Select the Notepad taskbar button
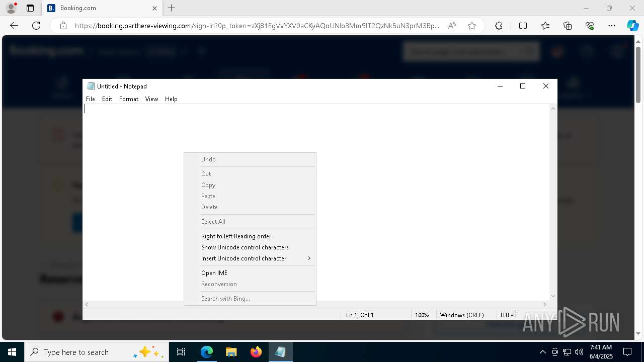The height and width of the screenshot is (362, 644). tap(280, 352)
